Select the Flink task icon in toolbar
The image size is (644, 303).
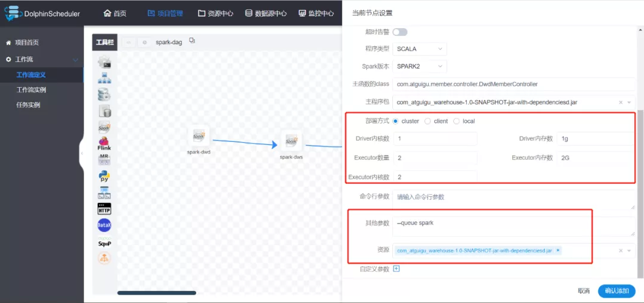pyautogui.click(x=104, y=144)
